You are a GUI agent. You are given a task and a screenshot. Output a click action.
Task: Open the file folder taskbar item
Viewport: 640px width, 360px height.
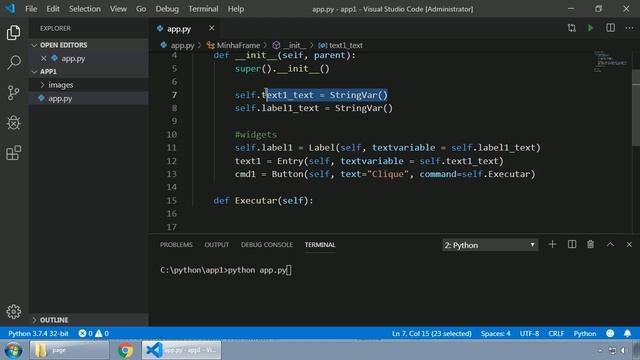(x=69, y=351)
